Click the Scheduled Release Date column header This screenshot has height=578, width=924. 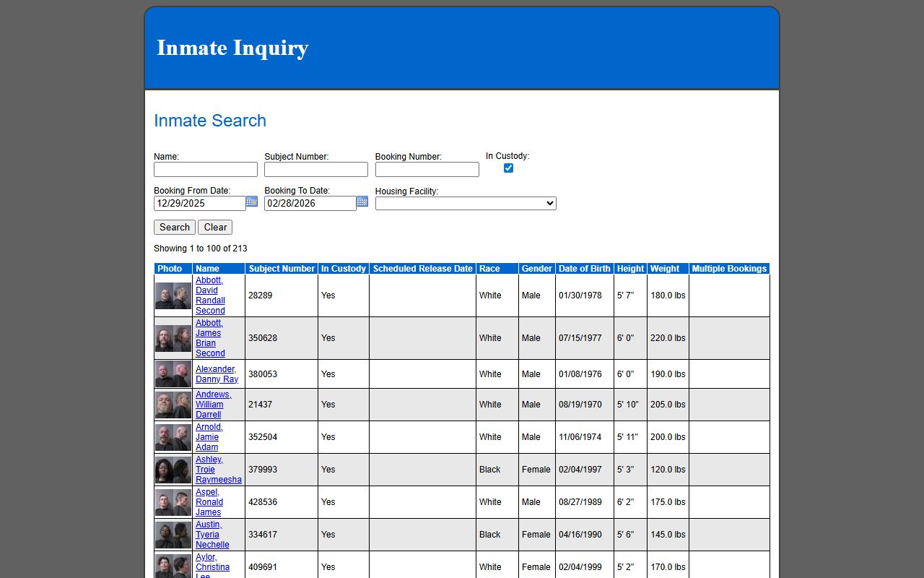pos(422,269)
